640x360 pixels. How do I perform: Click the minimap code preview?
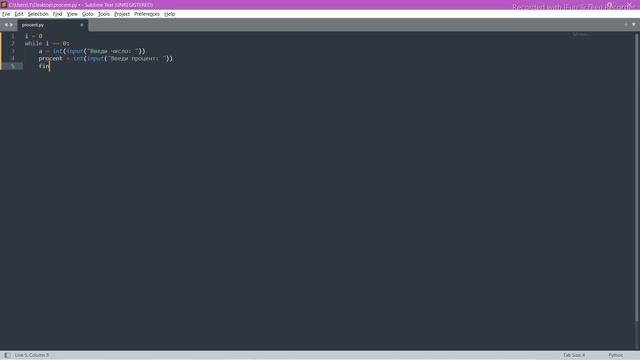[x=580, y=35]
